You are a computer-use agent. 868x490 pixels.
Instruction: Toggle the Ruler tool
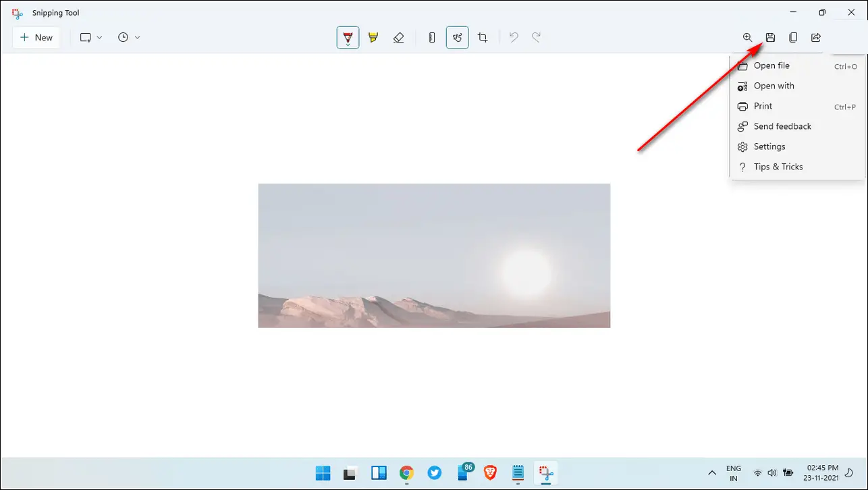pos(432,38)
